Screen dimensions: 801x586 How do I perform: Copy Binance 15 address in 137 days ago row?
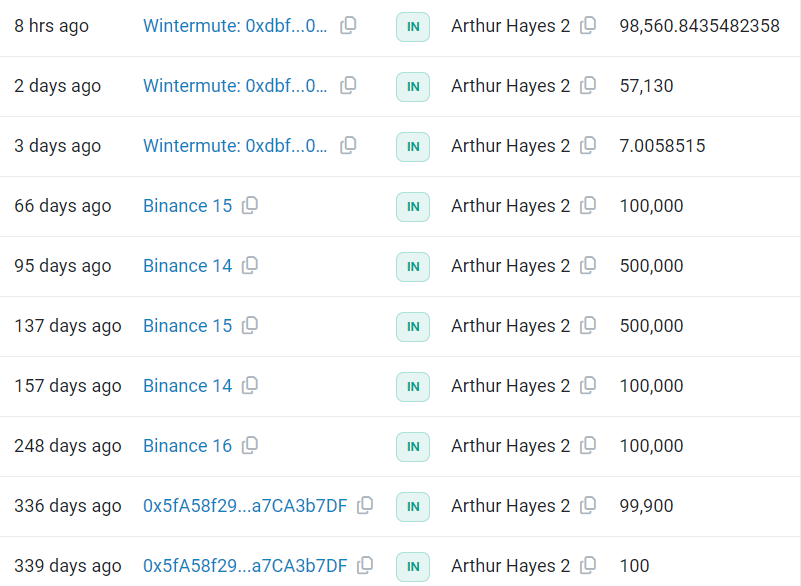pyautogui.click(x=250, y=325)
